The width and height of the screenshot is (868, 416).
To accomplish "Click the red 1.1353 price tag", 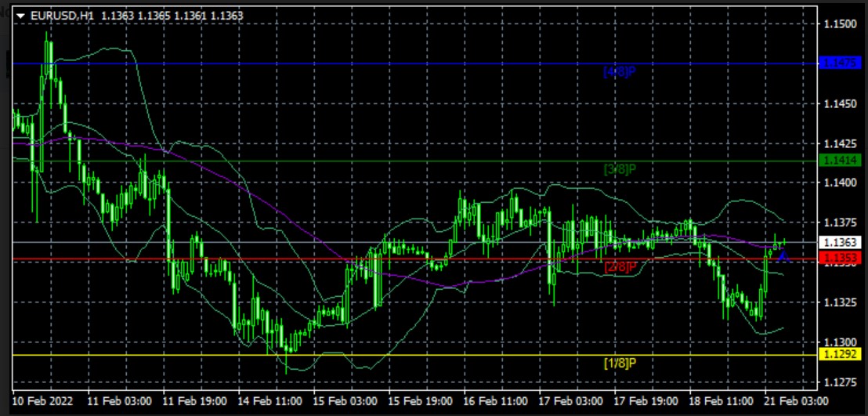I will tap(839, 259).
